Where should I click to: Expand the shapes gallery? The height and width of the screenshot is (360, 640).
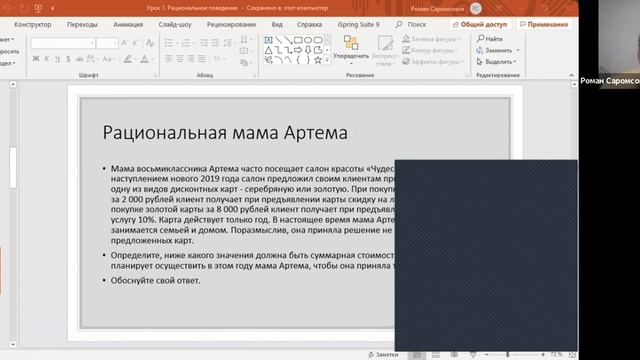click(x=327, y=60)
